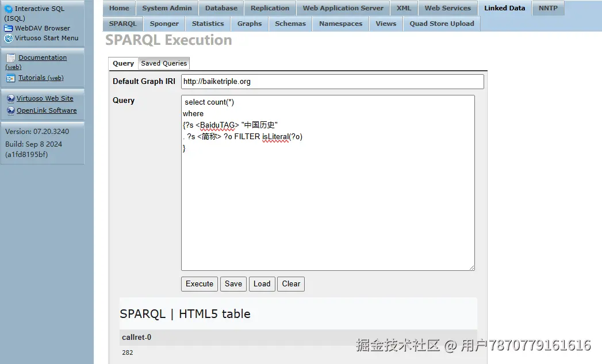Click the SPARQL Execution page title
Screen dimensions: 602x364
(x=168, y=40)
